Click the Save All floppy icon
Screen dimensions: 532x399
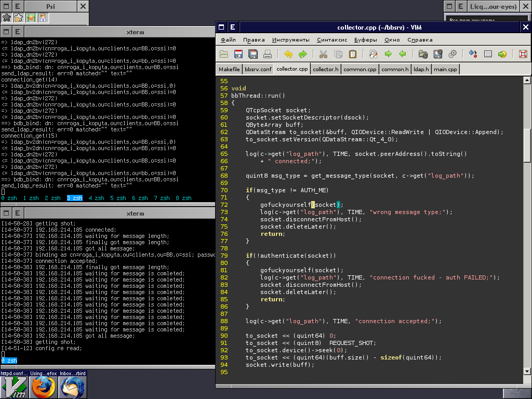tap(253, 54)
